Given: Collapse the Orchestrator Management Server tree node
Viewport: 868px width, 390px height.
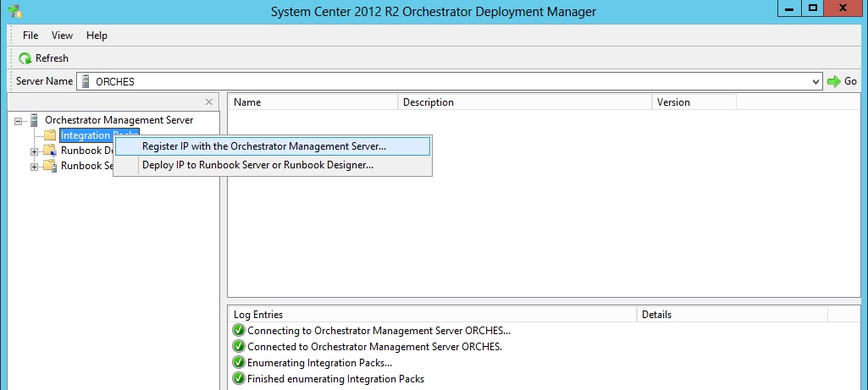Looking at the screenshot, I should [x=19, y=121].
